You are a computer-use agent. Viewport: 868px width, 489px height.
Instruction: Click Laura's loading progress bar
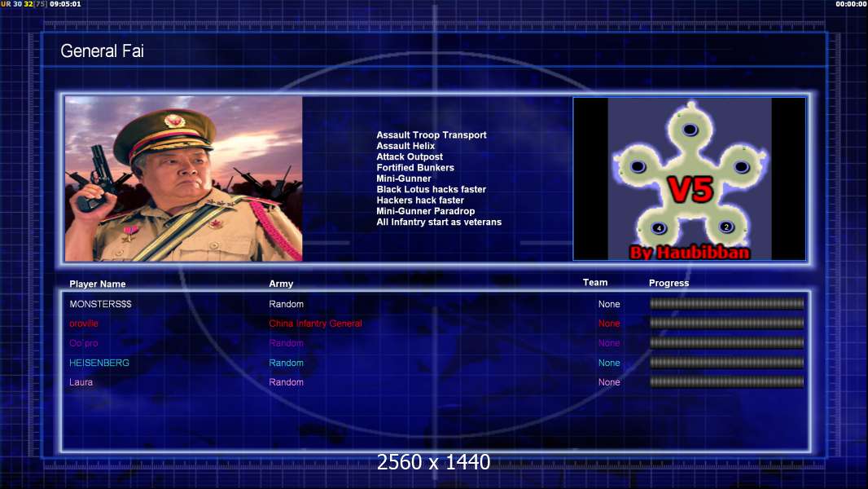pos(726,381)
